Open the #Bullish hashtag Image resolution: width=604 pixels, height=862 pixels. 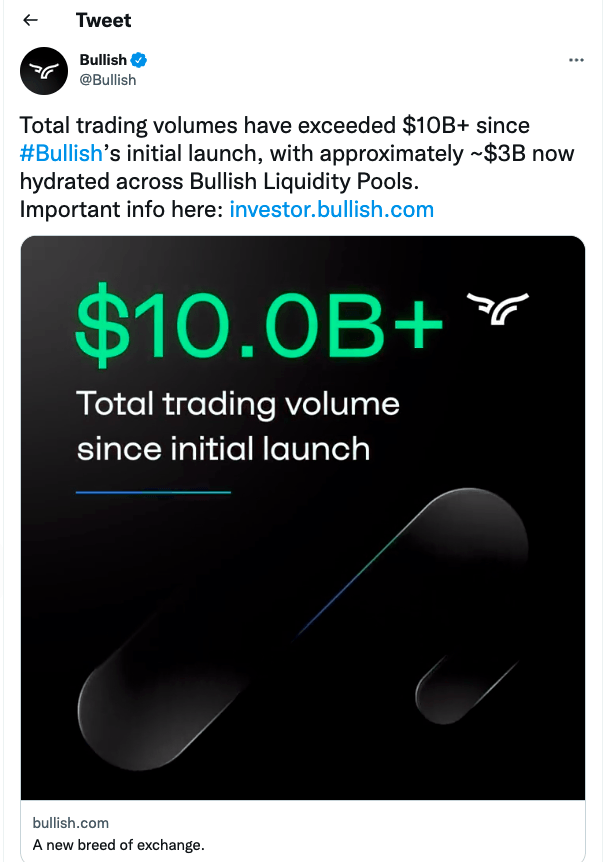(60, 153)
